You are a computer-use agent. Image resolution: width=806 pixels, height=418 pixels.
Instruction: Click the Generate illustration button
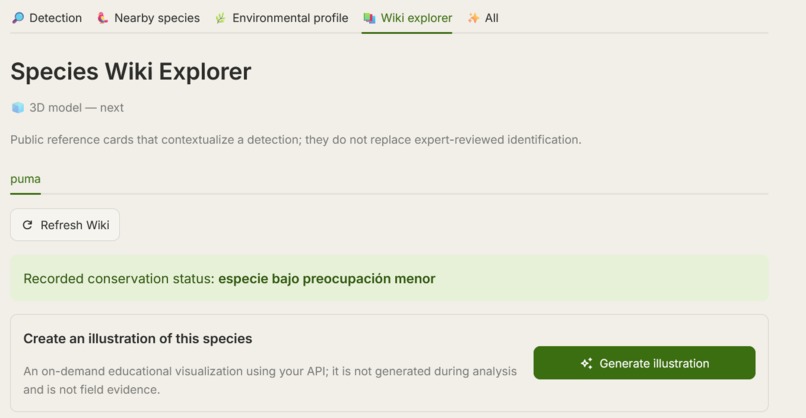[x=644, y=363]
